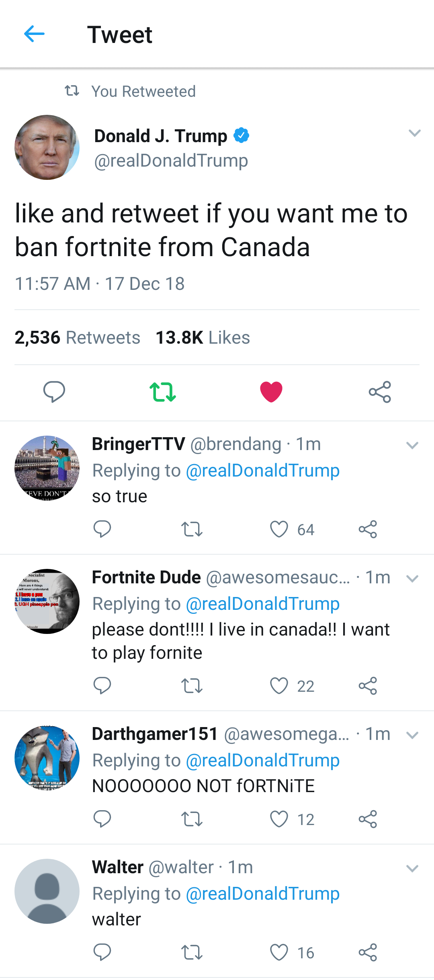Reply to Walter's comment

coord(102,952)
